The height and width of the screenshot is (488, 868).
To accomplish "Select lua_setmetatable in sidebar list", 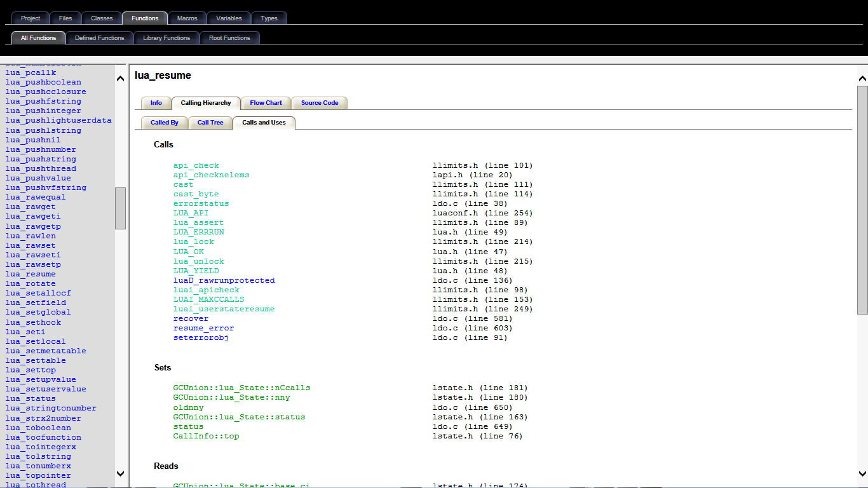I will coord(46,351).
